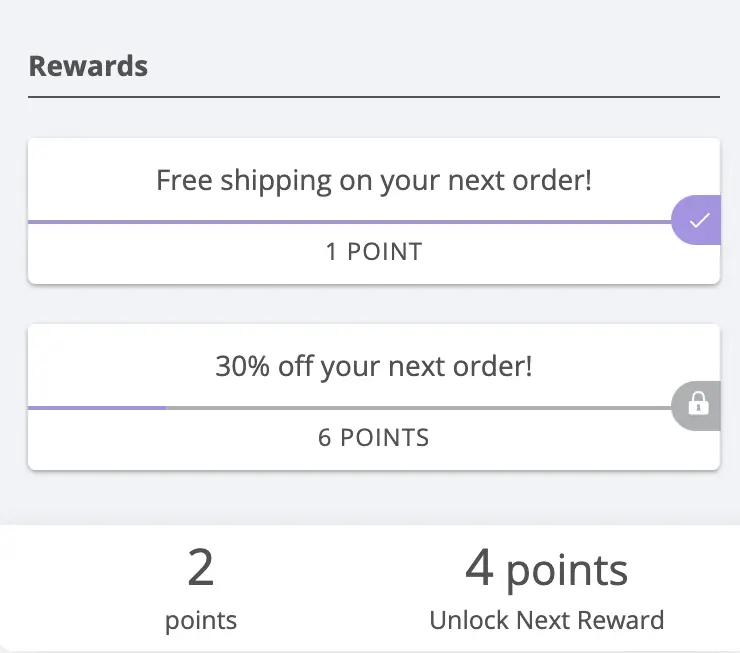Click the purple filled part of 30% off progress bar
740x653 pixels.
tap(97, 408)
